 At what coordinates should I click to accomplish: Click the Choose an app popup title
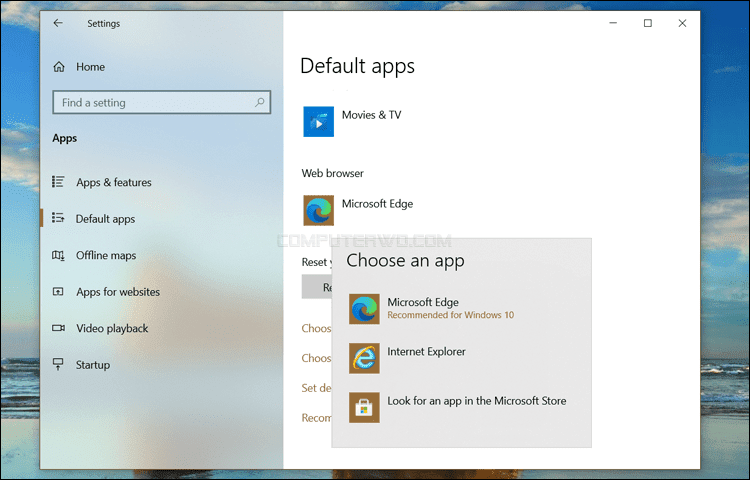tap(405, 261)
